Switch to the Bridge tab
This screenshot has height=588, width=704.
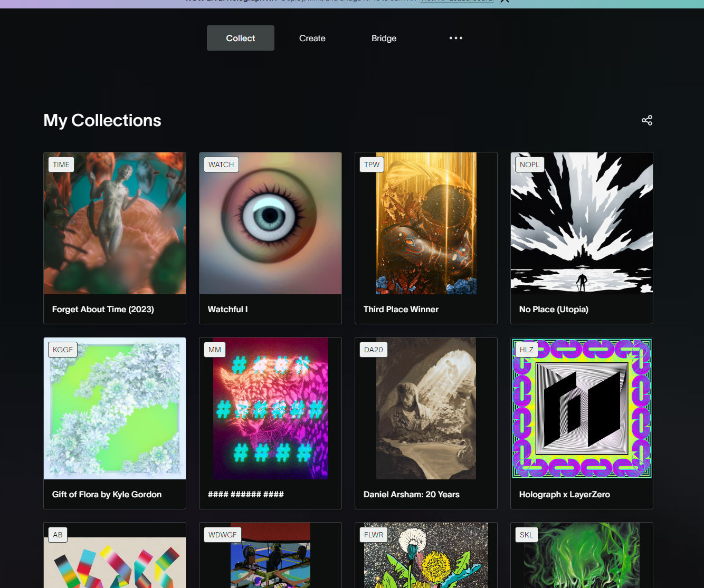(384, 38)
